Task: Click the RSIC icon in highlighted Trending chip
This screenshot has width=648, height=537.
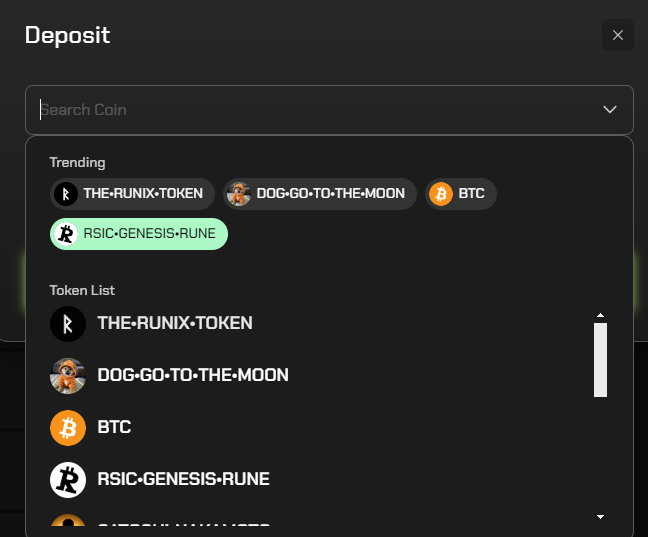Action: point(66,234)
